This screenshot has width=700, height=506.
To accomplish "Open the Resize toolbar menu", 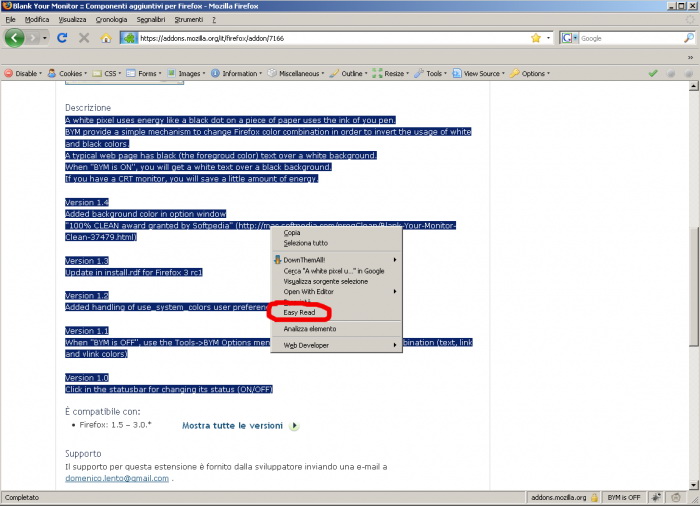I will pyautogui.click(x=391, y=73).
